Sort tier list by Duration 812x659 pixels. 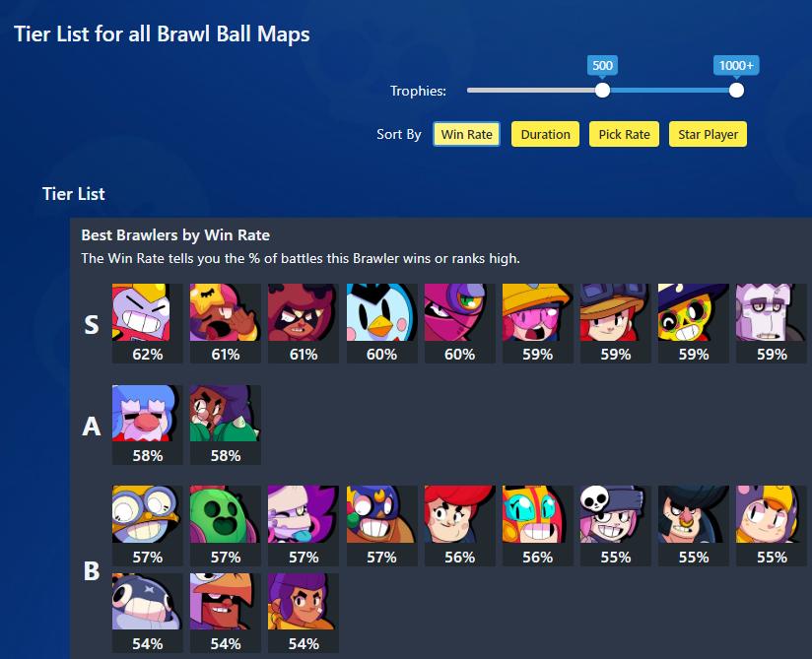click(545, 134)
